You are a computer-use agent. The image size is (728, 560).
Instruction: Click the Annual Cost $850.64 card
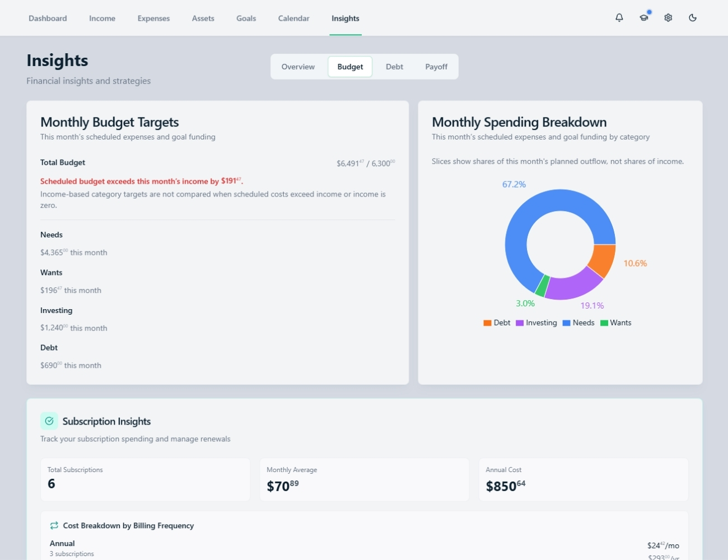pyautogui.click(x=584, y=479)
